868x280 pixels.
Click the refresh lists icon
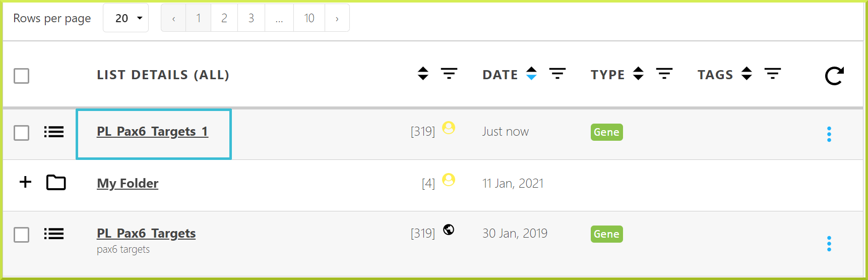(834, 76)
